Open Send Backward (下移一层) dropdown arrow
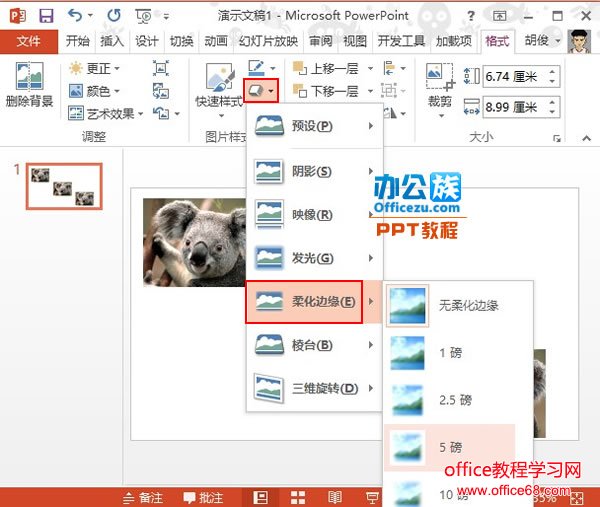Image resolution: width=600 pixels, height=507 pixels. pos(370,91)
